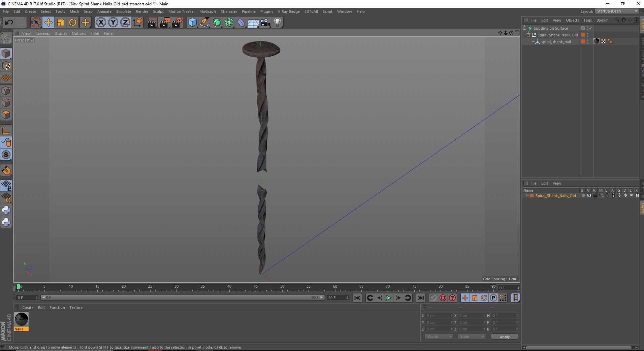Activate the Move tool in top toolbar
Screen dimensions: 644x351
click(x=48, y=23)
